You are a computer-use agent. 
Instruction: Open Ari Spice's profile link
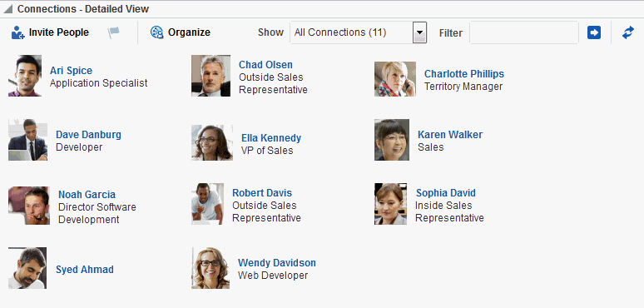(x=71, y=71)
